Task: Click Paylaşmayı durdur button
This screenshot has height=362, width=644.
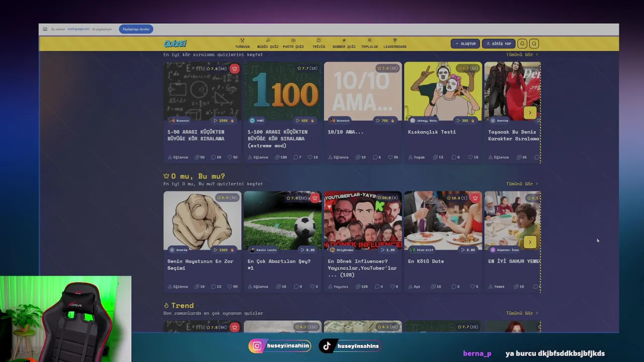Action: tap(136, 29)
